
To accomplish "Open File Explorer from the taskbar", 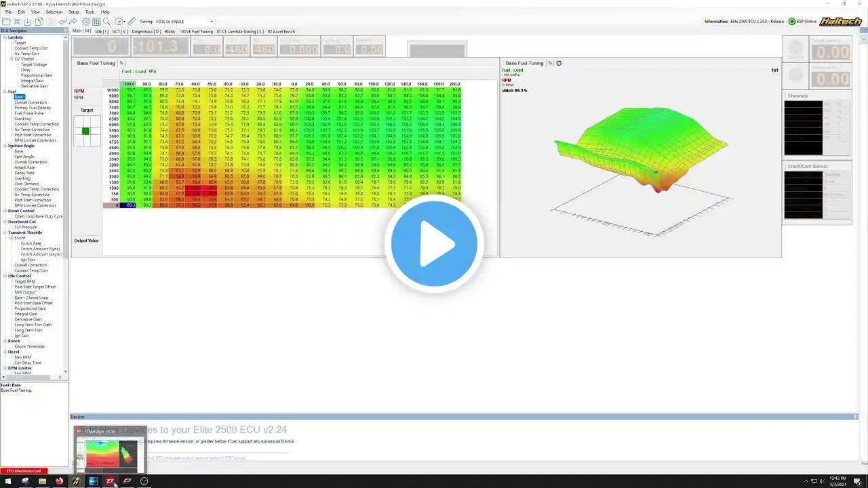I will (42, 481).
